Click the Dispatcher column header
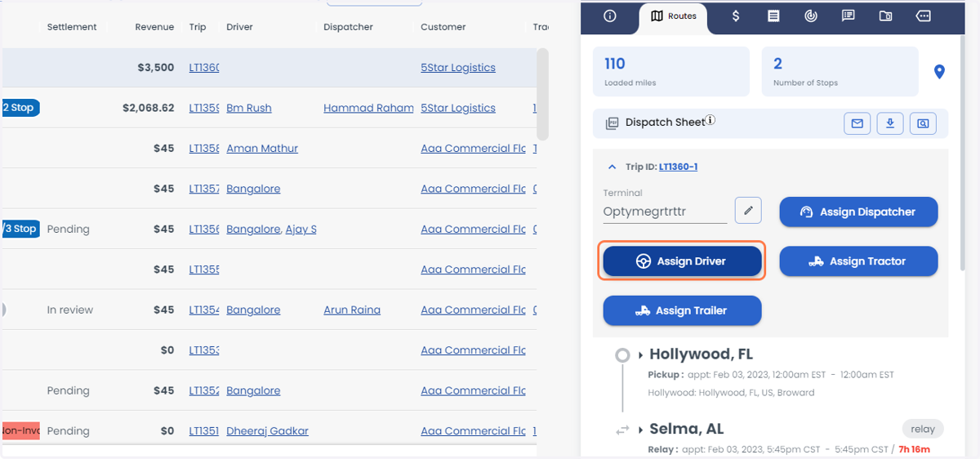Screen dimensions: 980x459 (348, 27)
